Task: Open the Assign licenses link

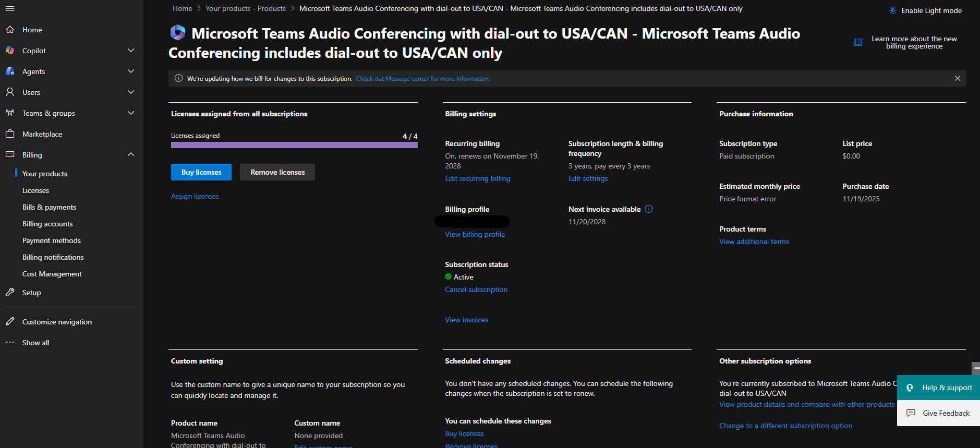Action: coord(195,196)
